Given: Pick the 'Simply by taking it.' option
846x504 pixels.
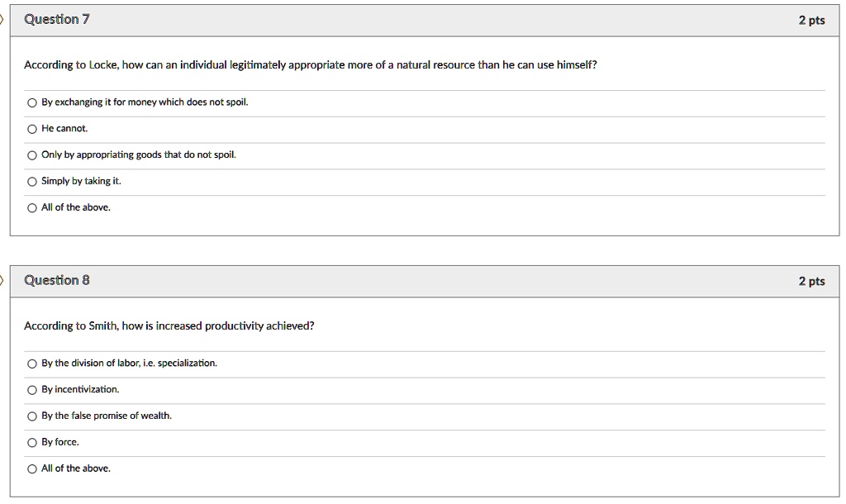Looking at the screenshot, I should 32,181.
